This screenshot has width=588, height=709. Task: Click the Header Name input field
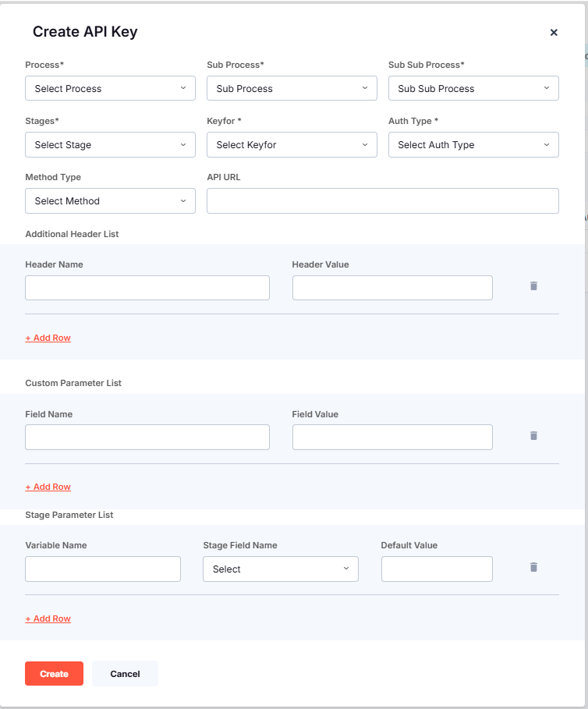[x=147, y=287]
